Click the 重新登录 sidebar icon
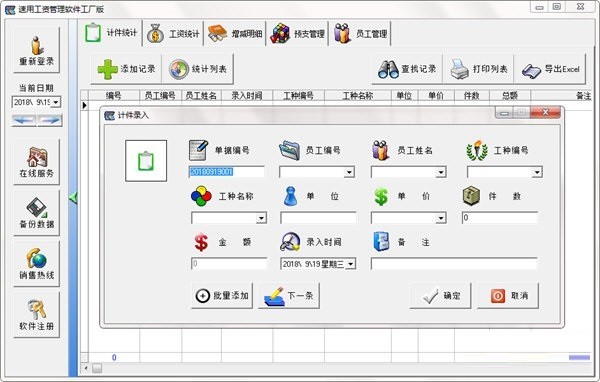Screen dimensions: 600x382 coord(37,46)
